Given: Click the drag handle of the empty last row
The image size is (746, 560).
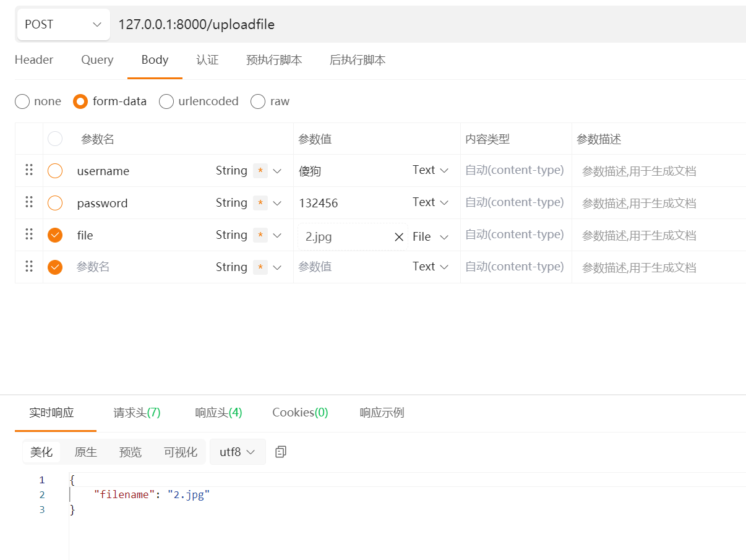Looking at the screenshot, I should click(x=29, y=267).
